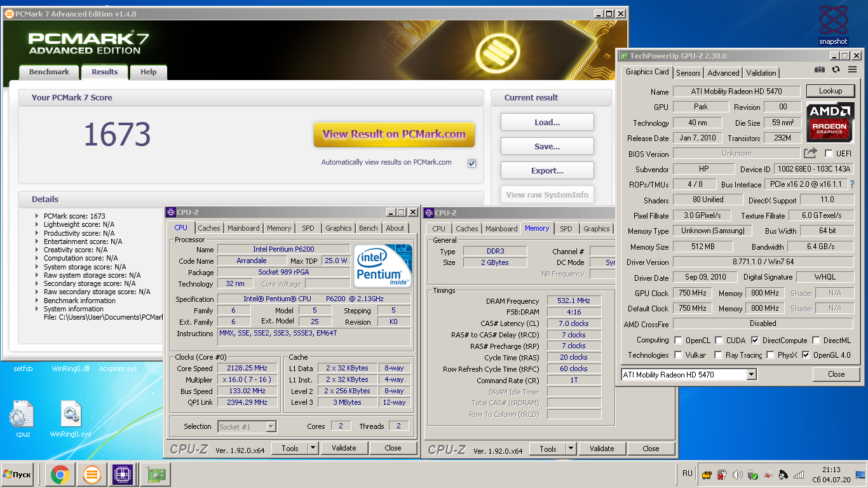Open the Tools dropdown arrow in right CPU-Z
Viewport: 868px width, 488px height.
click(571, 449)
